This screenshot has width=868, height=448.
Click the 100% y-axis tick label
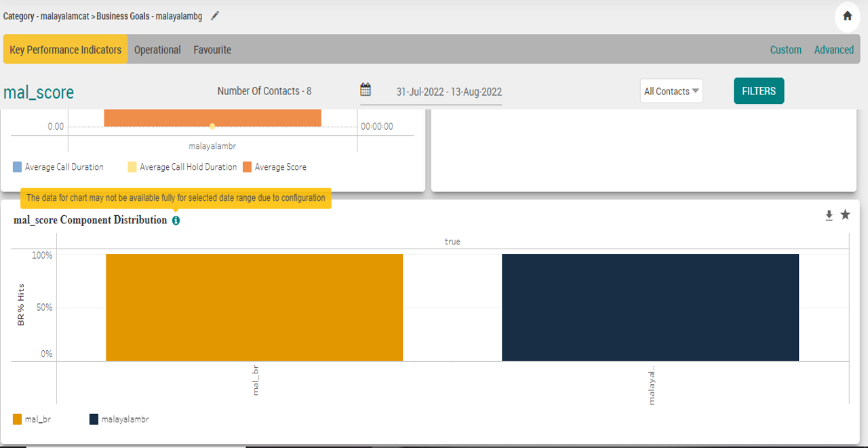42,255
